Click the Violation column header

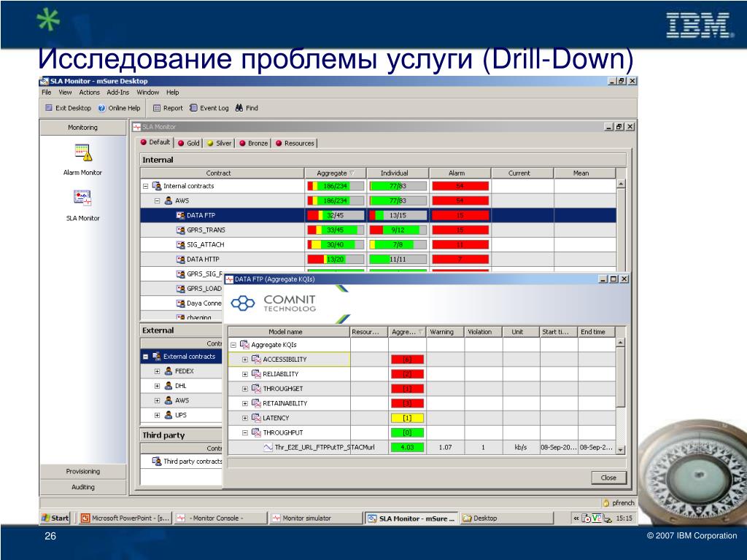483,332
